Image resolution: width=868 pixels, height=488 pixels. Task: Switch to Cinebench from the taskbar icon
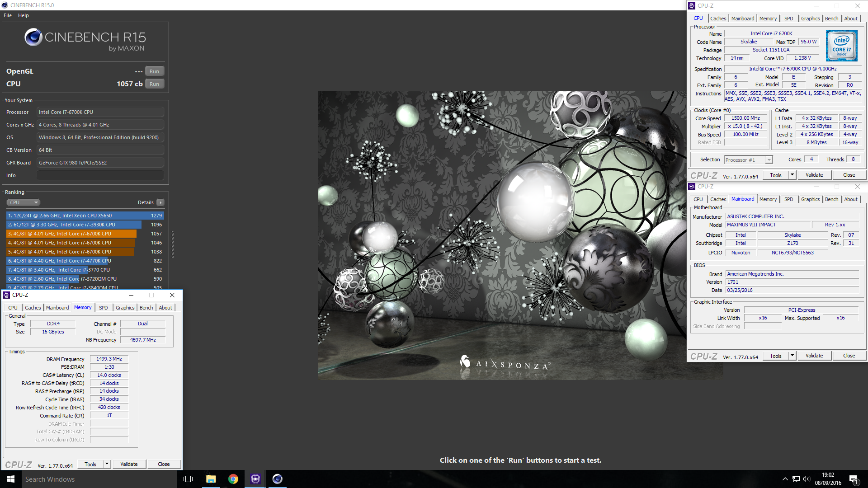coord(277,479)
